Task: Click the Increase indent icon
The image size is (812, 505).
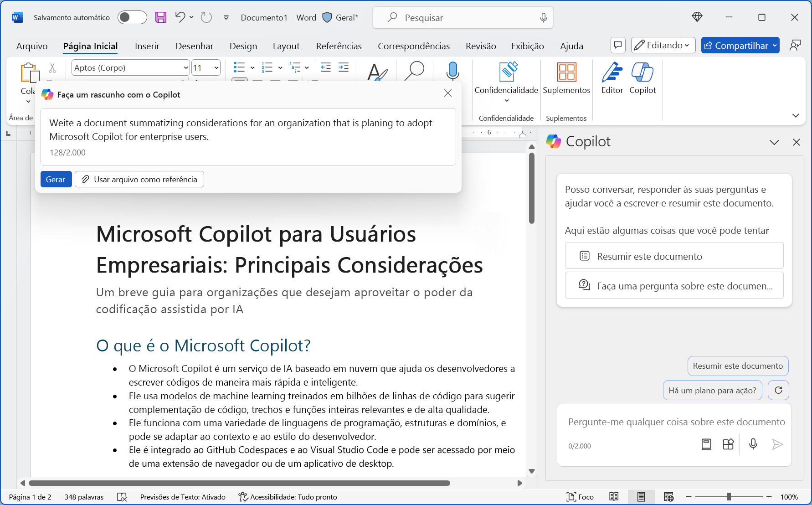Action: tap(344, 67)
